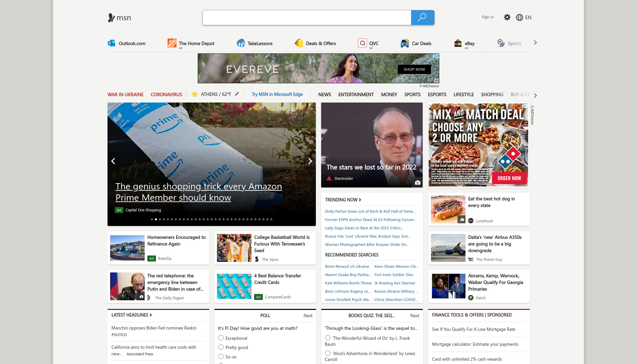Click the MSN butterfly logo
Viewport: 637px width, 364px height.
pyautogui.click(x=111, y=18)
